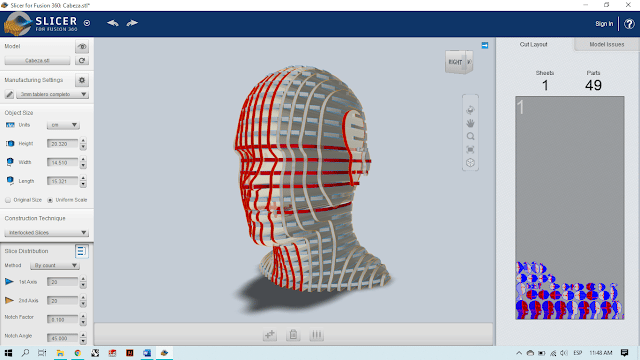Open the By count method dropdown
This screenshot has height=360, width=640.
55,265
